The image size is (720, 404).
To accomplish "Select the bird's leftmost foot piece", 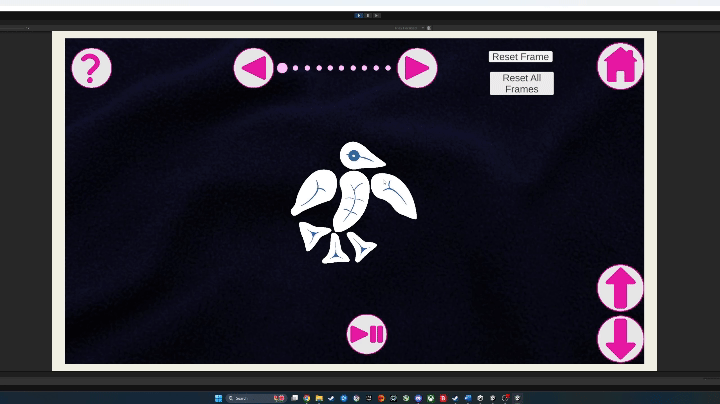I will (314, 236).
